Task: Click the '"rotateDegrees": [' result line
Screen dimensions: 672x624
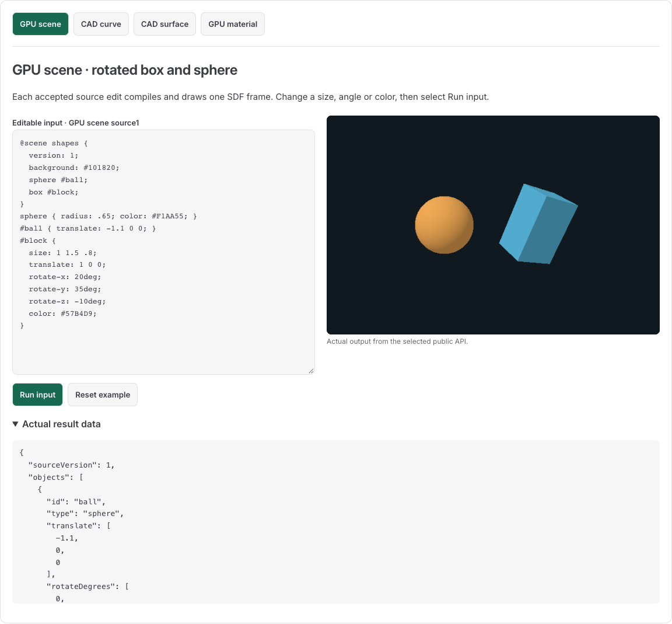Action: tap(88, 586)
